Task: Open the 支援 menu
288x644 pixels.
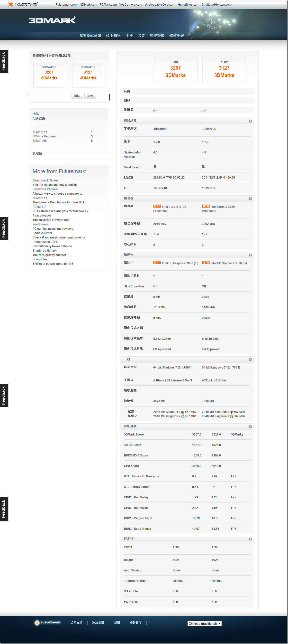Action: point(129,36)
